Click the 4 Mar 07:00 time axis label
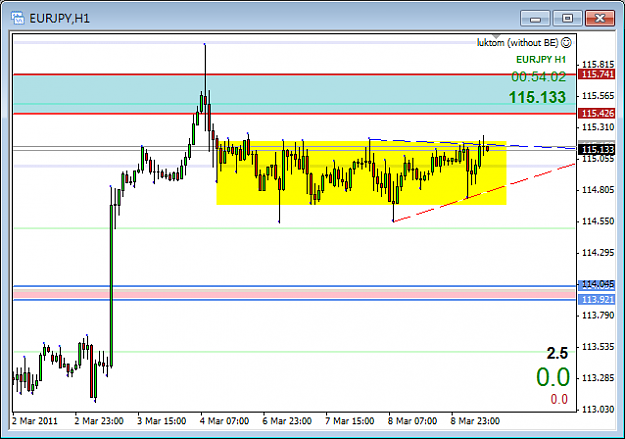Screen dimensions: 625x439 (224, 421)
